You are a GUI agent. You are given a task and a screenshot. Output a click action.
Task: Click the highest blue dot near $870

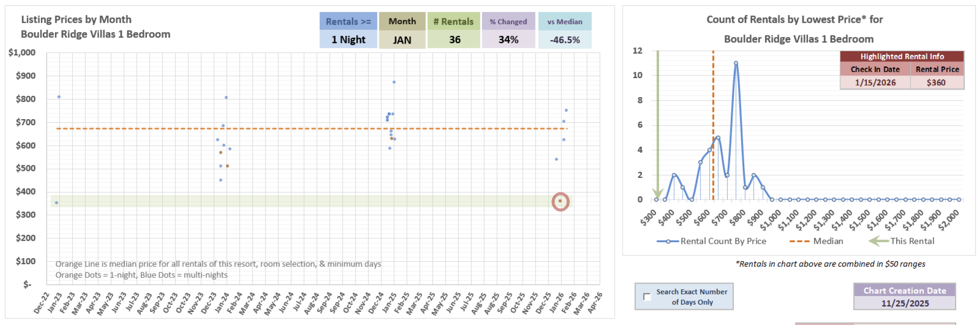(x=394, y=82)
